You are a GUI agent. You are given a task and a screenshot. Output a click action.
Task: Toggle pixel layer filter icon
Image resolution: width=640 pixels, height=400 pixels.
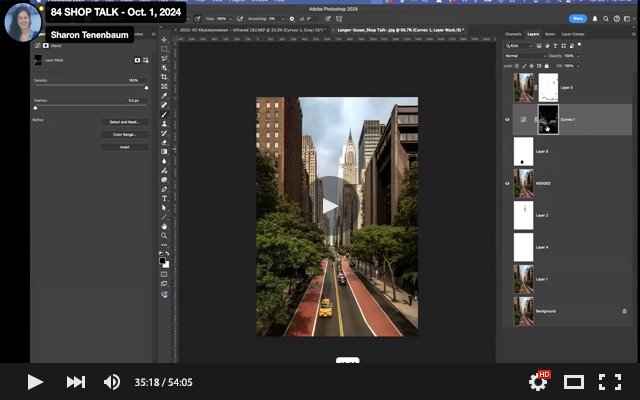[539, 46]
